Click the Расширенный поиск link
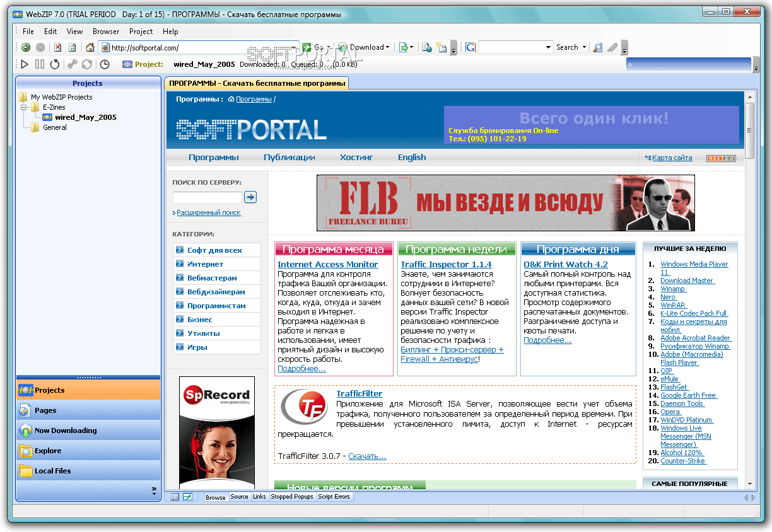772x532 pixels. pos(208,213)
